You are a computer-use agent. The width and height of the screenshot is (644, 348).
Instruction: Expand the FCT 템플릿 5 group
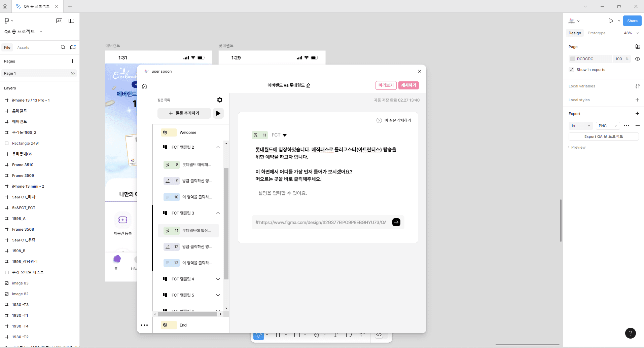tap(218, 295)
